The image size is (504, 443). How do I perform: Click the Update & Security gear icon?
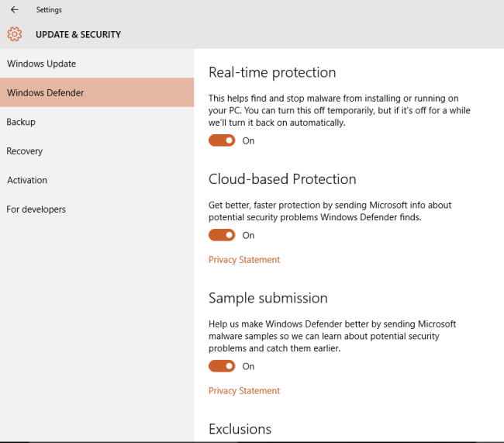pyautogui.click(x=14, y=34)
